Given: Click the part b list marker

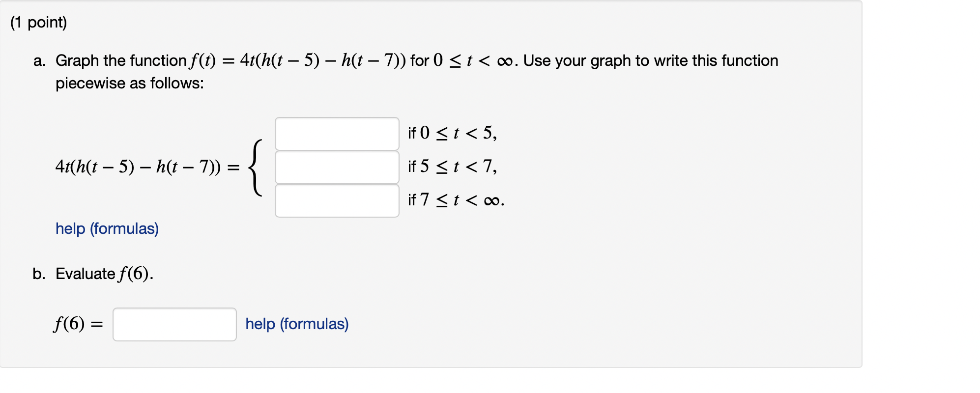Looking at the screenshot, I should (39, 274).
